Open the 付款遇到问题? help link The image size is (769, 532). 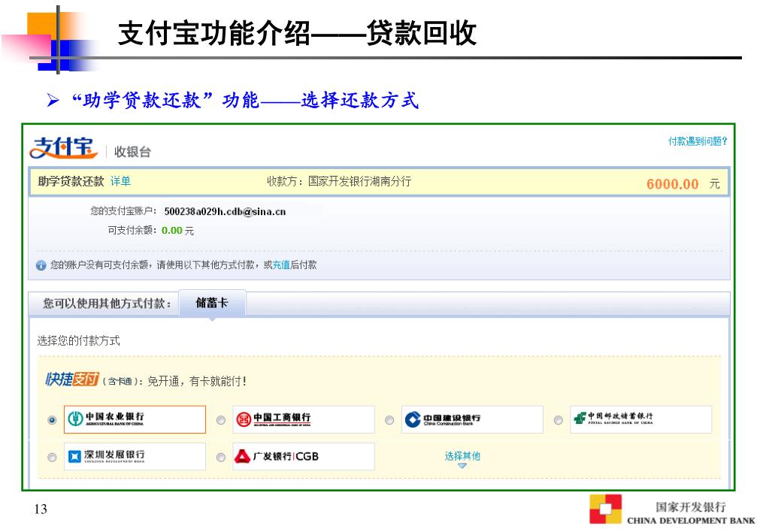[698, 141]
